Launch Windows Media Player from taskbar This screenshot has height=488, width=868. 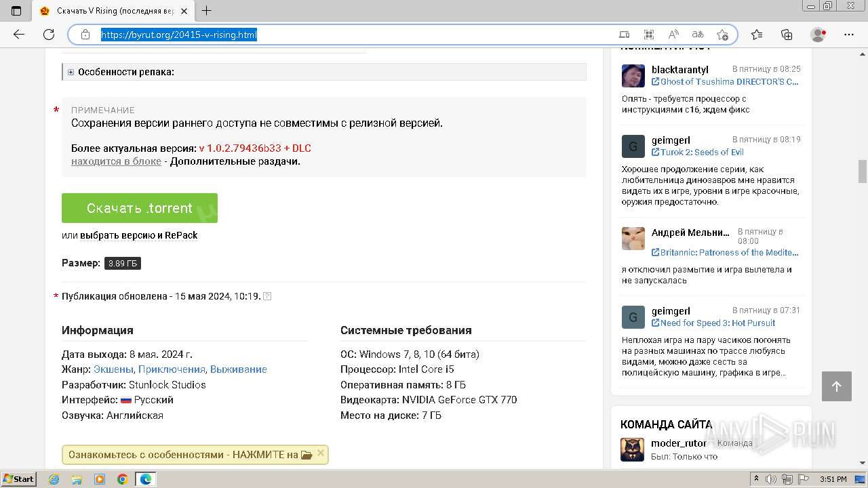point(100,479)
